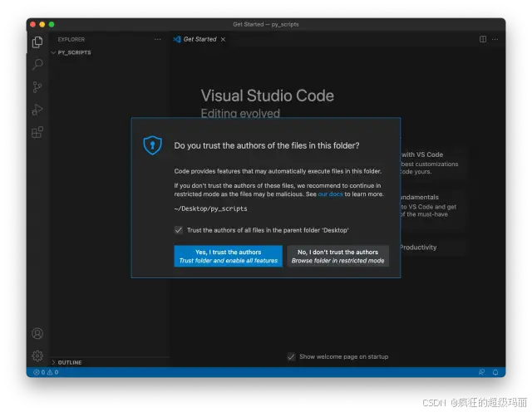Select the Get Started tab
Screen dimensions: 532x412
[199, 39]
